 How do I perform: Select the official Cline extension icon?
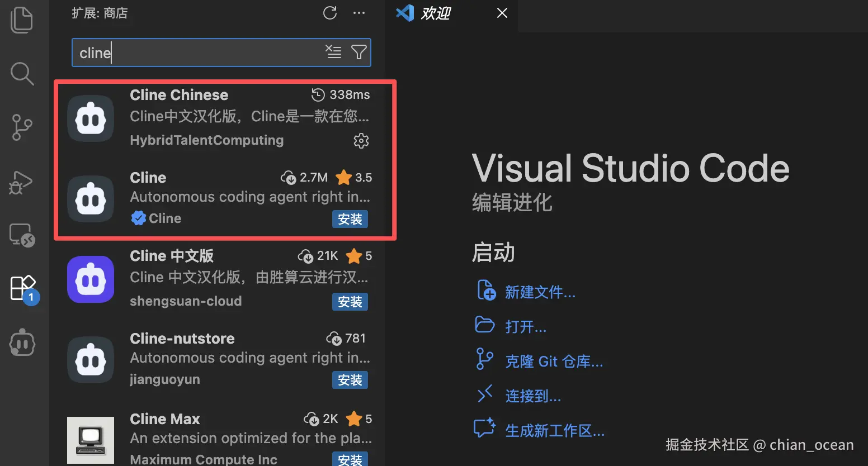91,199
